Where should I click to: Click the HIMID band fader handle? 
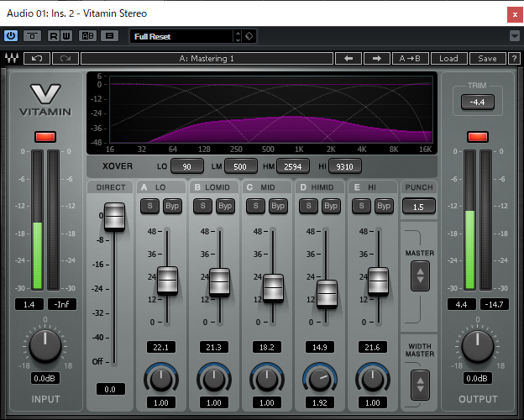[327, 294]
